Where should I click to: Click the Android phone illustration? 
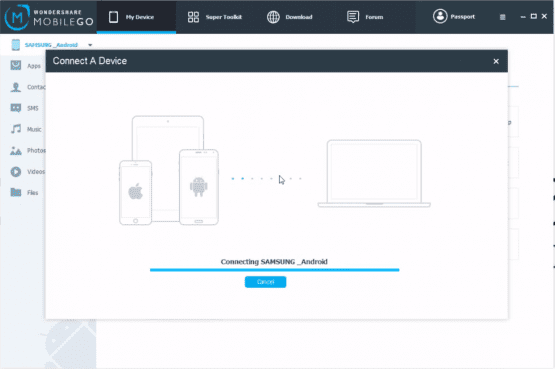(199, 187)
